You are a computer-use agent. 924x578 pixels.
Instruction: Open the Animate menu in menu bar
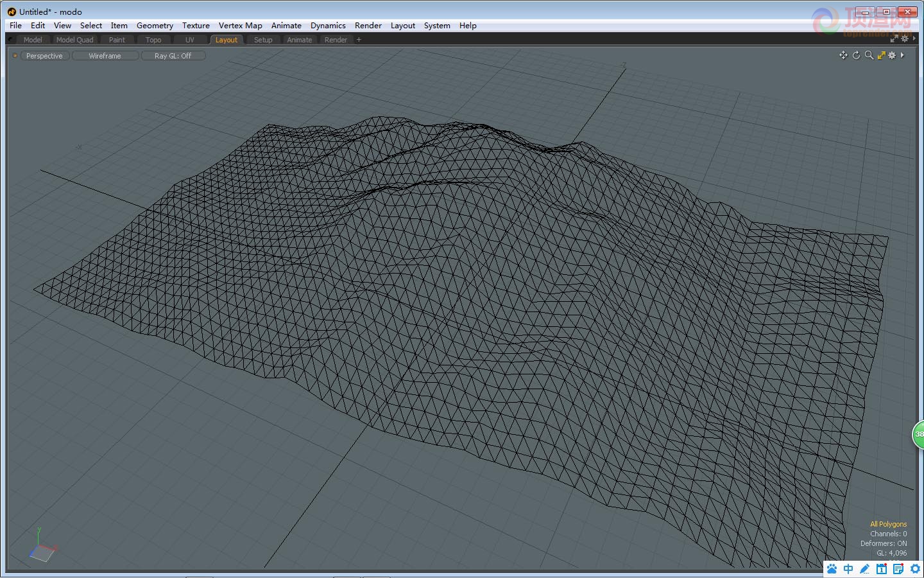(x=286, y=26)
